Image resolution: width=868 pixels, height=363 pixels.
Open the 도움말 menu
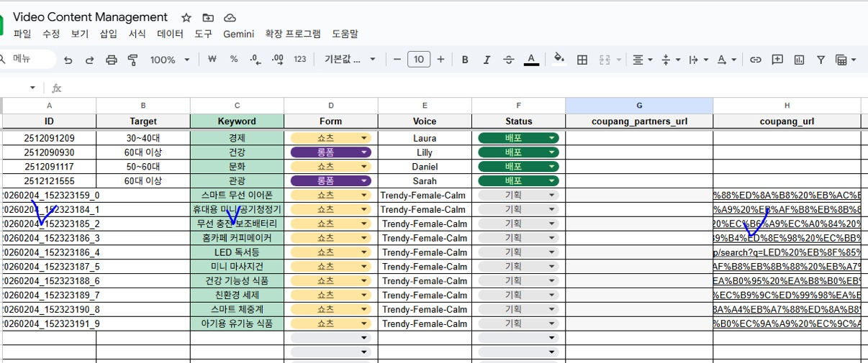pos(345,34)
